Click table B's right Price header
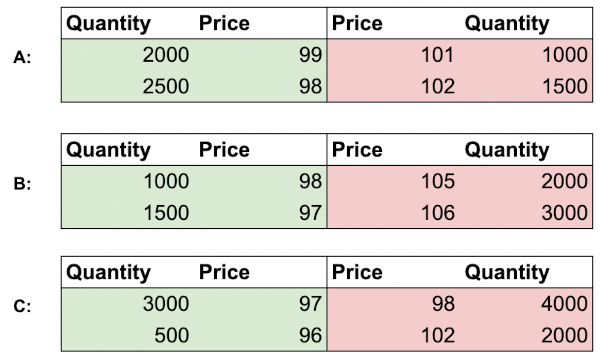 click(357, 150)
